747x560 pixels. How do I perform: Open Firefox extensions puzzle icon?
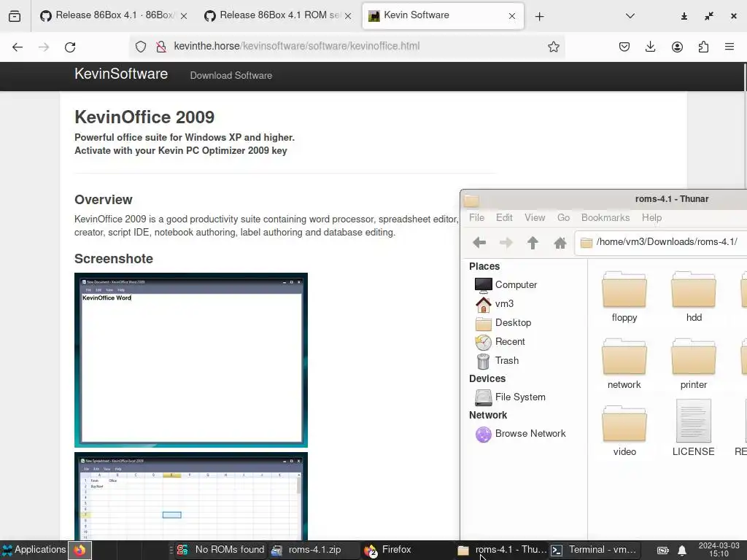pyautogui.click(x=703, y=47)
